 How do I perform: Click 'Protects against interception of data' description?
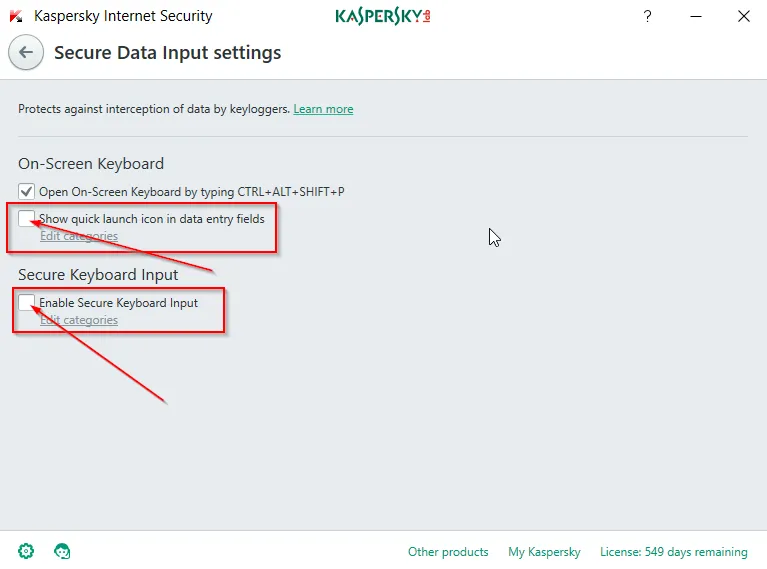tap(154, 109)
